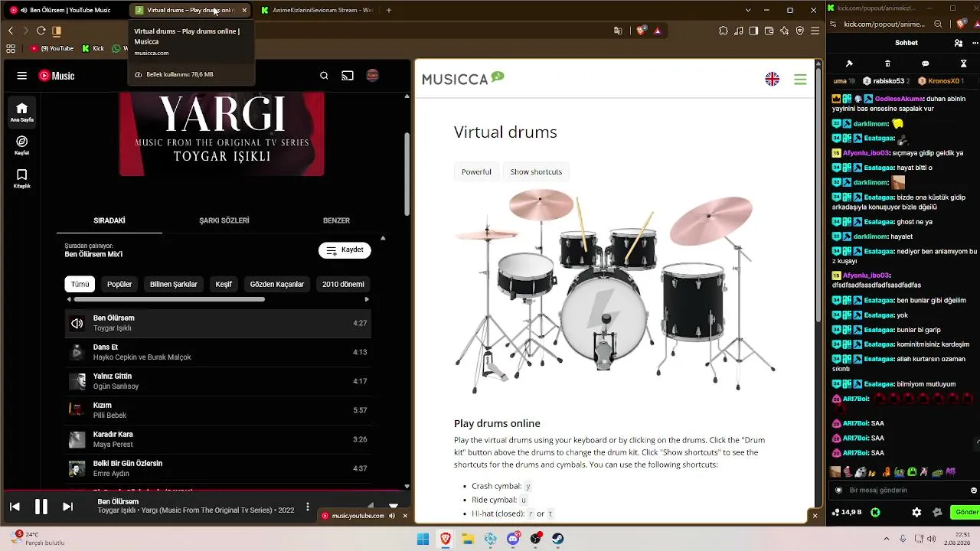Collapse the player queue with the down arrow
The height and width of the screenshot is (551, 980).
pos(394,506)
